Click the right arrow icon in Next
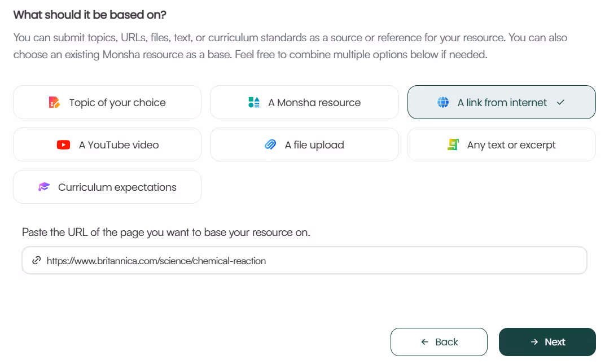Screen dimensions: 605x364 (534, 342)
